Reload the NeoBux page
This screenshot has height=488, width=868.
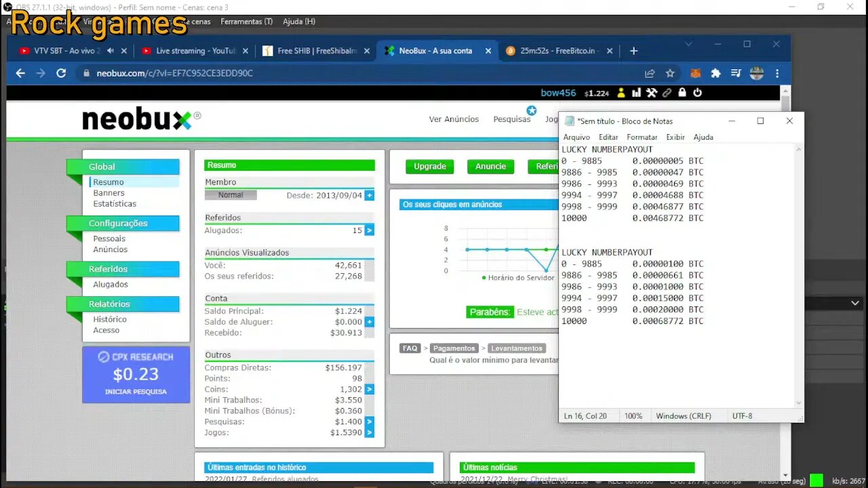click(61, 73)
